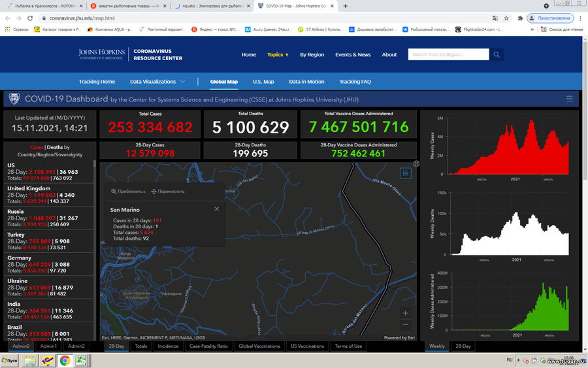
Task: Click the search magnifier button in header
Action: tap(497, 54)
